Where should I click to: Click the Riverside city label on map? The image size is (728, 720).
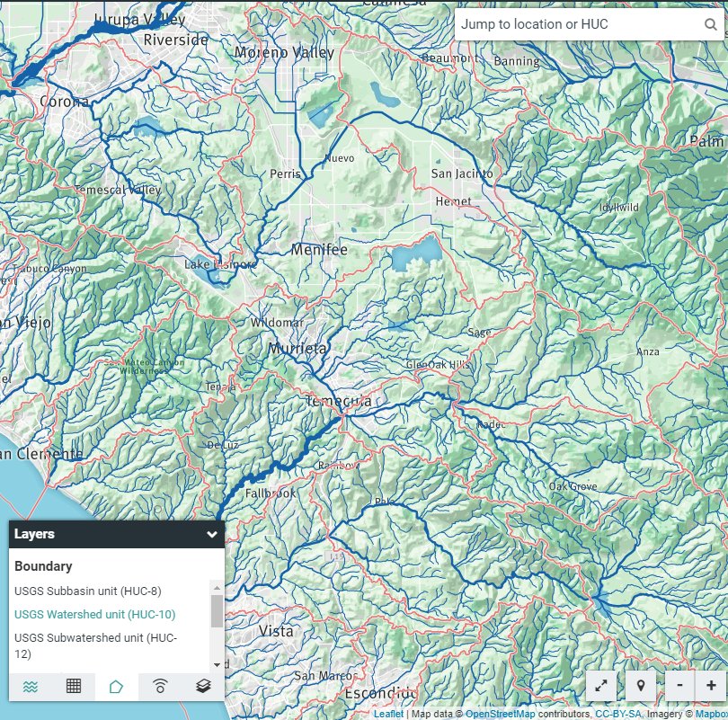tap(175, 40)
